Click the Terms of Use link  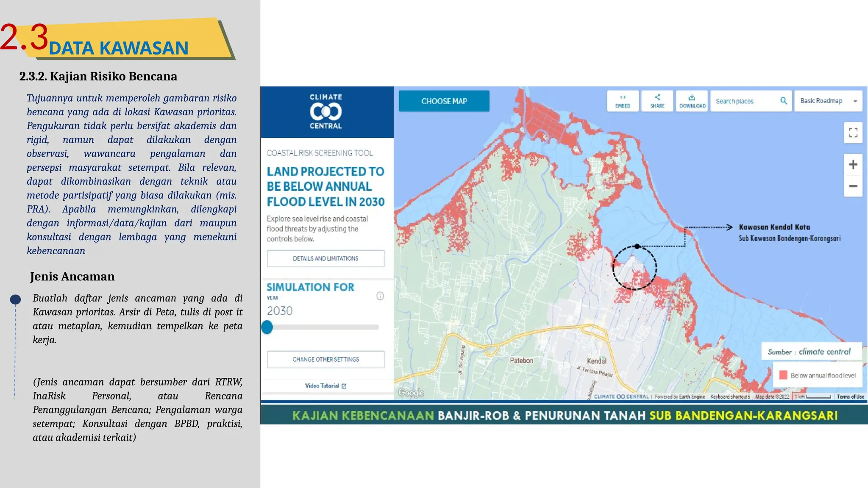[x=850, y=396]
